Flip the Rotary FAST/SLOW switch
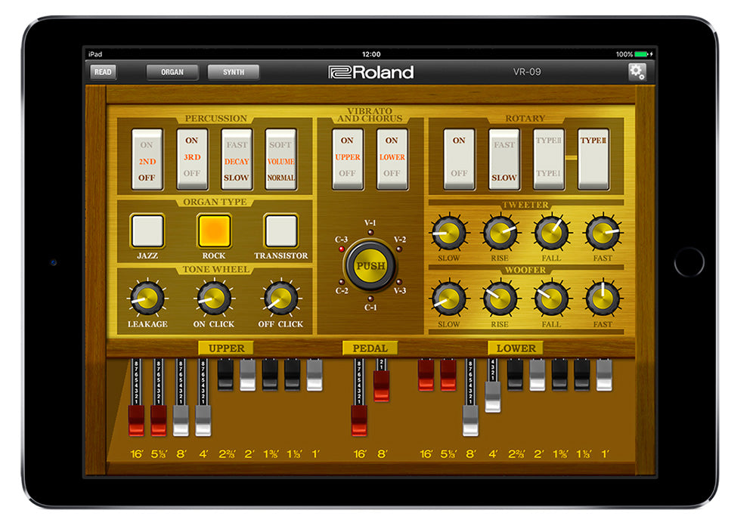This screenshot has width=756, height=532. click(503, 159)
